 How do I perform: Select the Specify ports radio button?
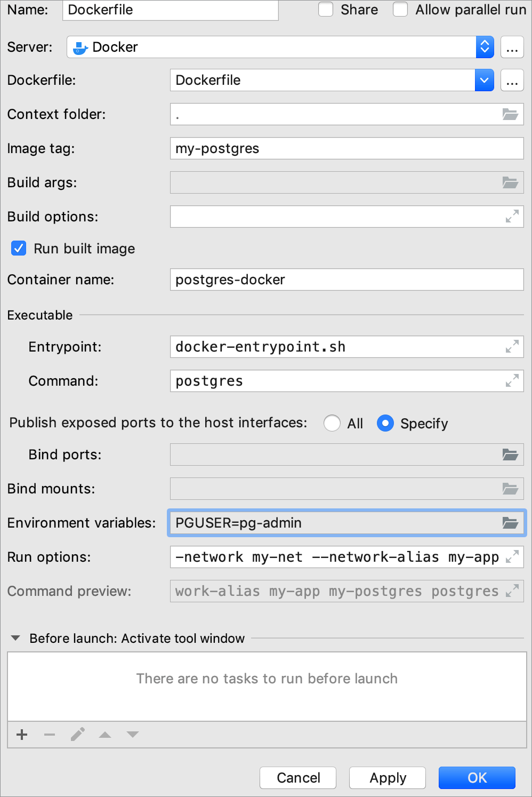[x=385, y=423]
